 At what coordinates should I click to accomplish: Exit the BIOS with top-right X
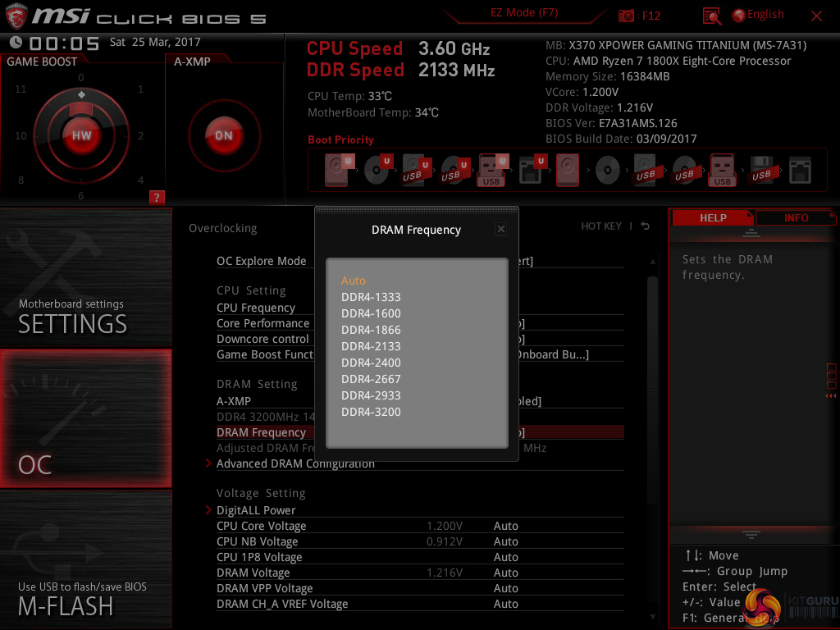[816, 16]
